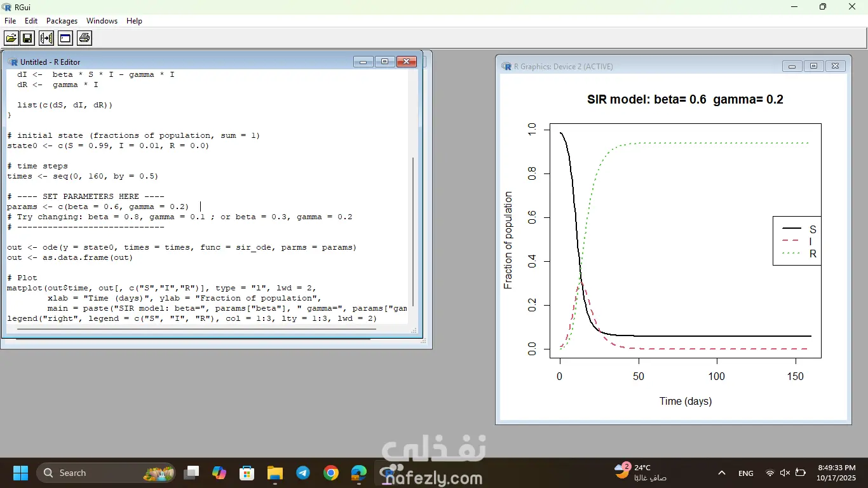The image size is (868, 488).
Task: Click the R icon in R Graphics title bar
Action: pyautogui.click(x=506, y=66)
